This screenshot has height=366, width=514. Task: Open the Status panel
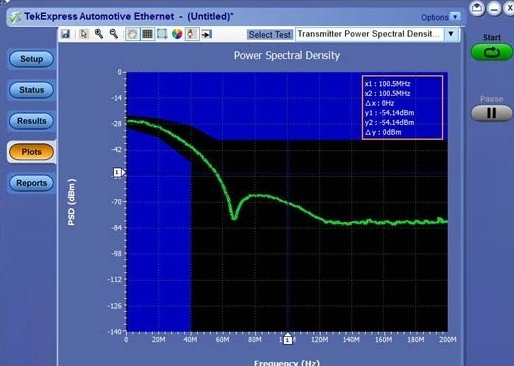click(x=31, y=90)
